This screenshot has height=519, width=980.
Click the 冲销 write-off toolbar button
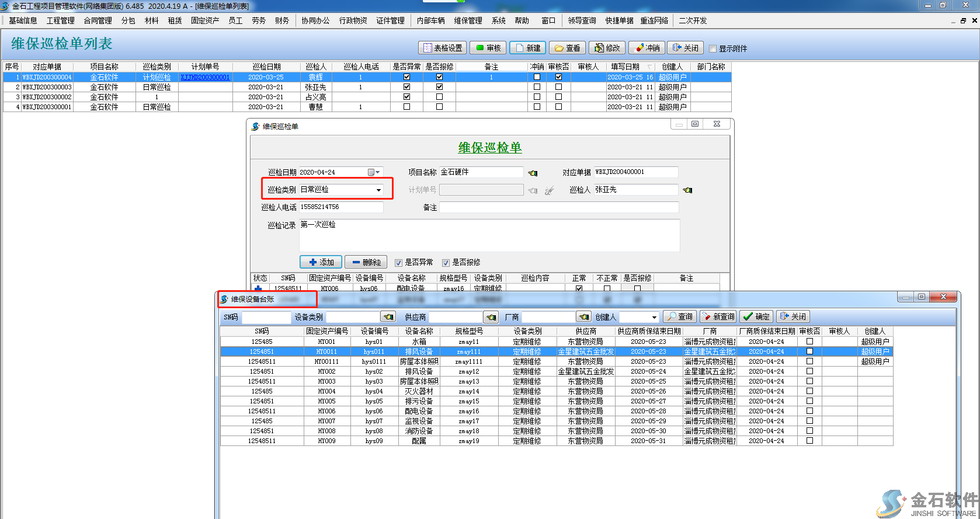pos(648,48)
